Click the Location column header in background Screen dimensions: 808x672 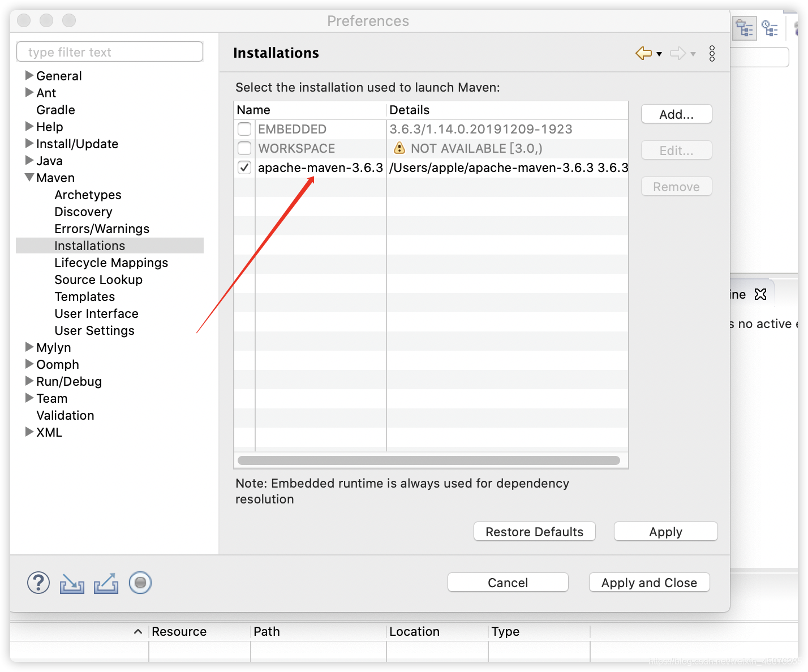point(437,632)
